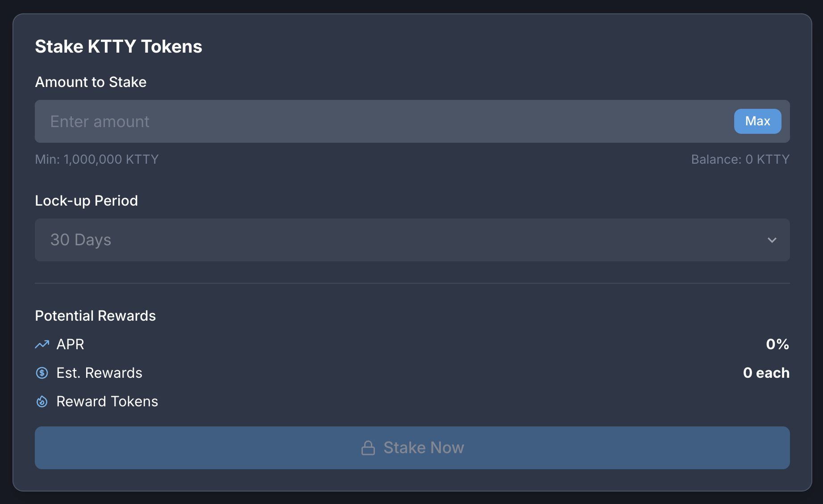
Task: Click the Stake Now button
Action: [x=411, y=447]
